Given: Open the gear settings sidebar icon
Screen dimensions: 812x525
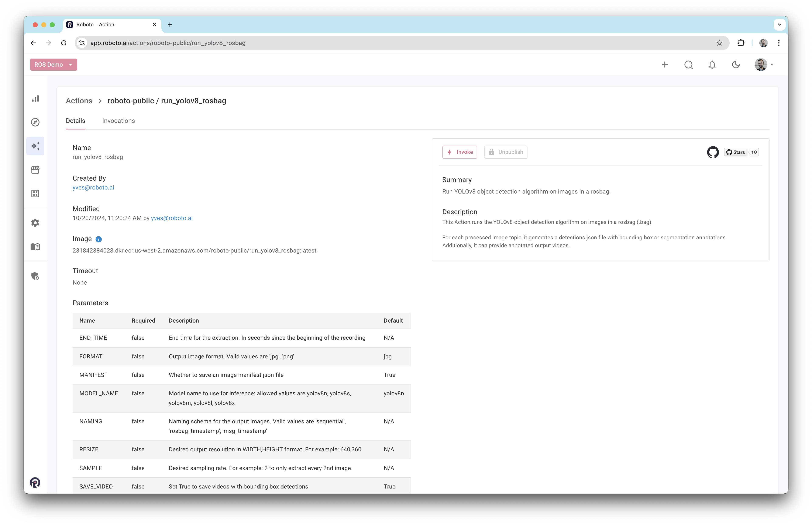Looking at the screenshot, I should click(x=35, y=223).
